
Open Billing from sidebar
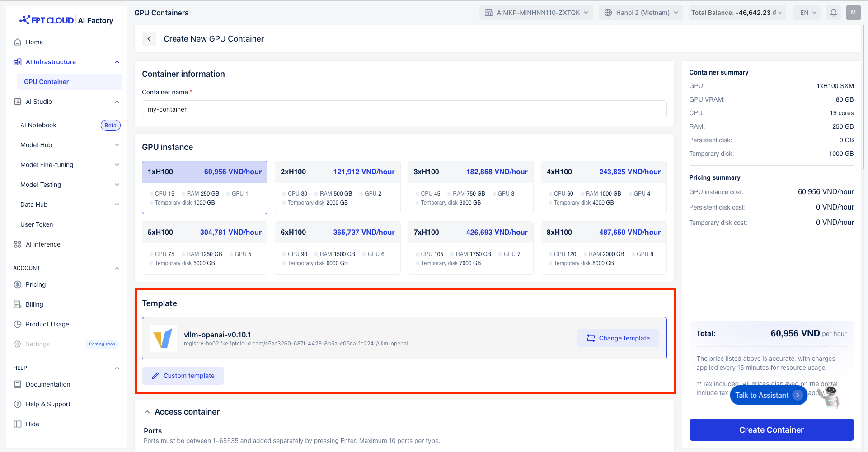click(34, 304)
